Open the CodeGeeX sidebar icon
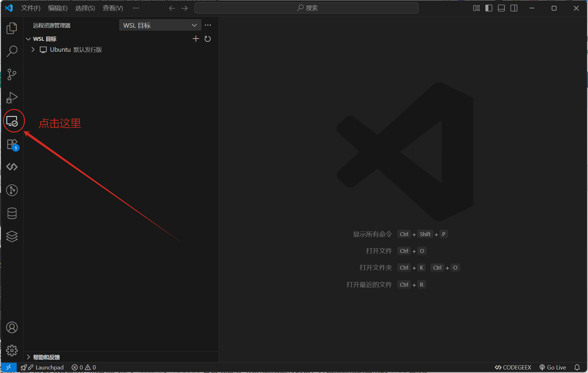The height and width of the screenshot is (373, 588). point(12,167)
